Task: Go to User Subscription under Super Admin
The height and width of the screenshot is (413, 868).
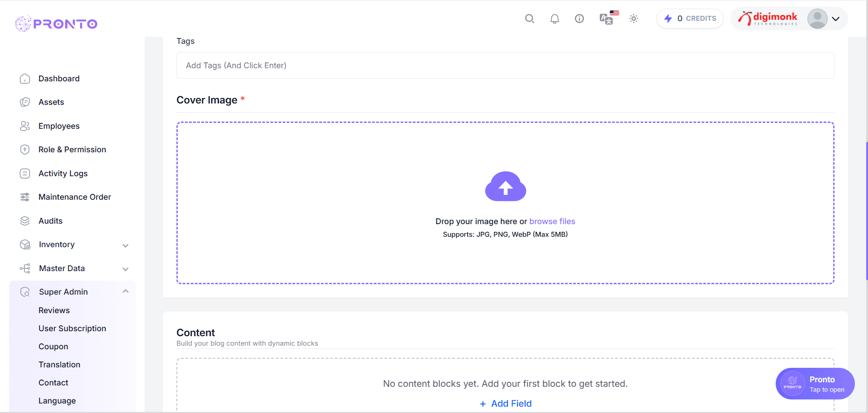Action: click(x=72, y=328)
